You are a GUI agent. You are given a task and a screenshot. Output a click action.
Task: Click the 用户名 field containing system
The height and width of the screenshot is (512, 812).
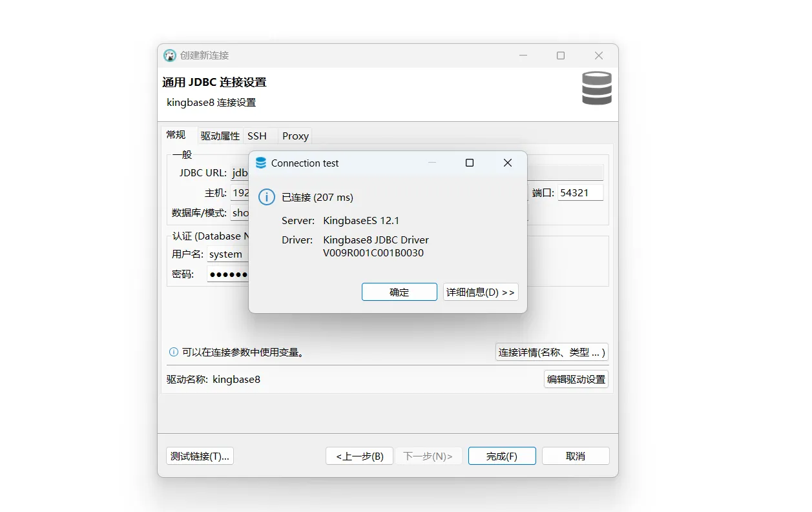228,254
